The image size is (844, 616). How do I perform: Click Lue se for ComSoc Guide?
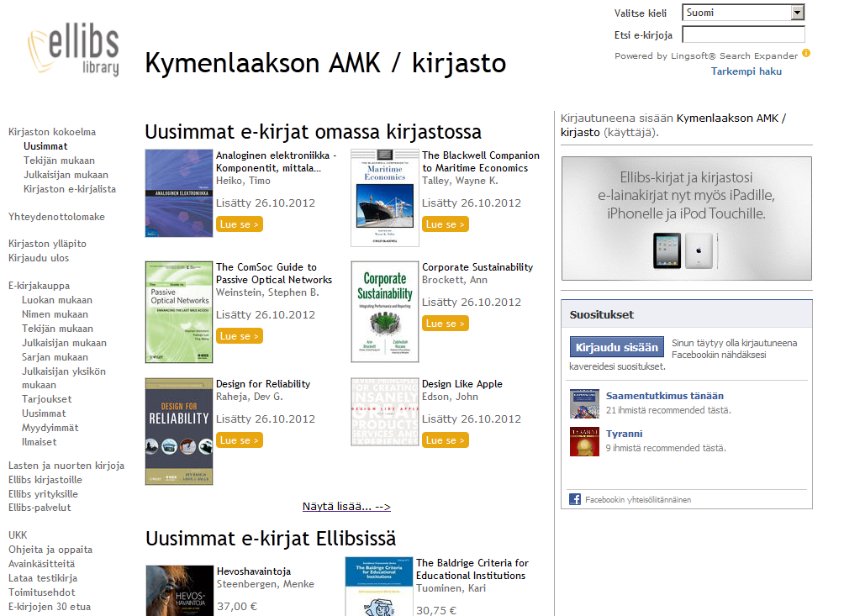[240, 336]
